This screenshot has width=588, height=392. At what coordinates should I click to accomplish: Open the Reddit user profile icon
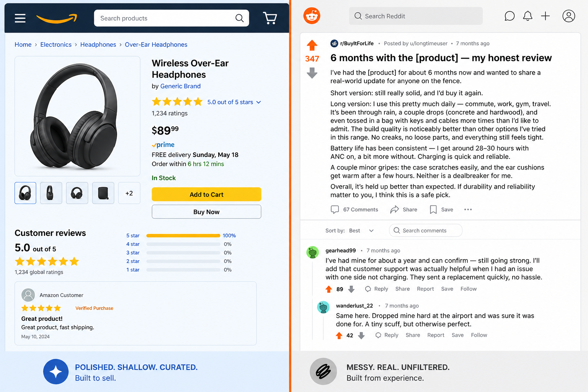coord(568,16)
